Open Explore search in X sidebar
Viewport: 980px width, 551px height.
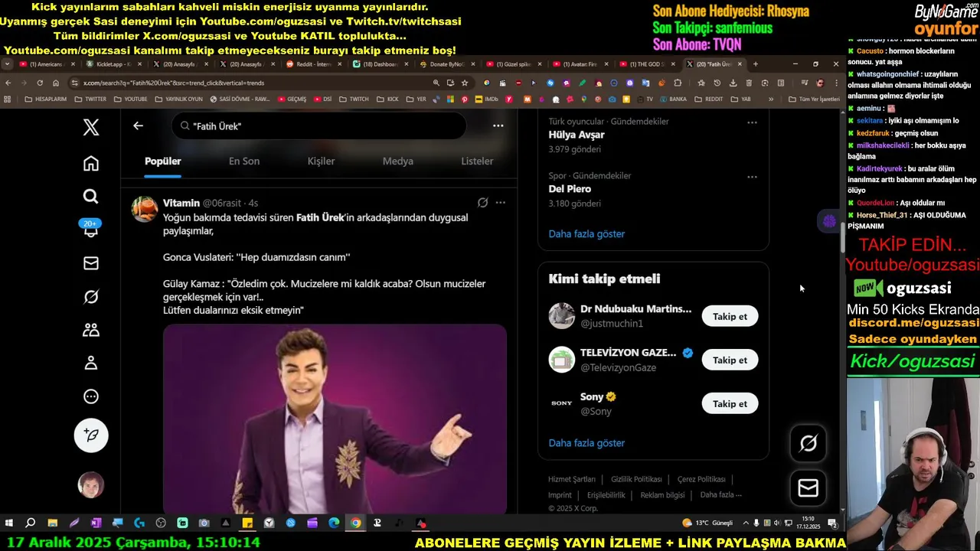click(91, 197)
